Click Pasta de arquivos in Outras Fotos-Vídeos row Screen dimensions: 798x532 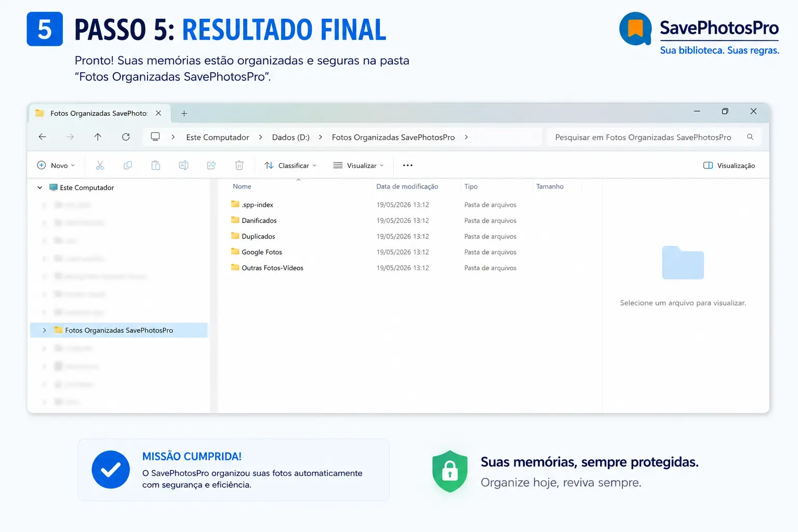[x=490, y=268]
